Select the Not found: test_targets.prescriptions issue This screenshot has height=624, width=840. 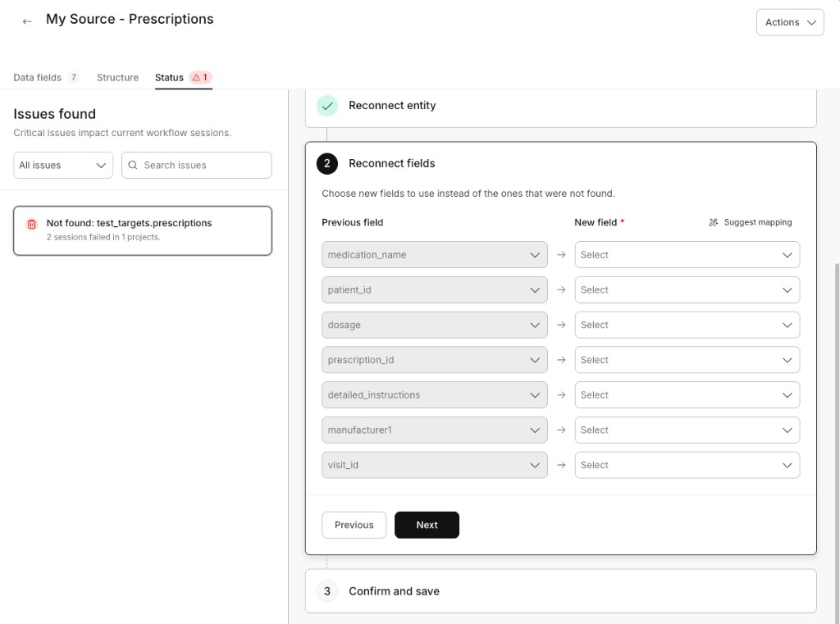pyautogui.click(x=143, y=230)
